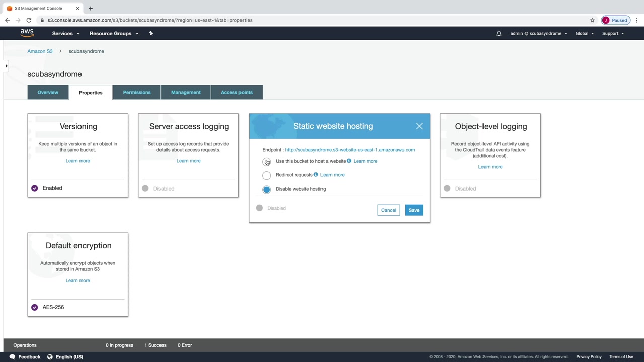Screen dimensions: 644x362
Task: Choose English (US) language selector
Action: pos(69,357)
